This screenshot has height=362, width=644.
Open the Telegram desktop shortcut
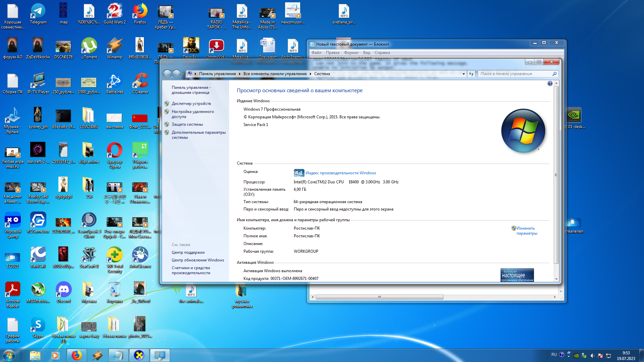tap(38, 14)
